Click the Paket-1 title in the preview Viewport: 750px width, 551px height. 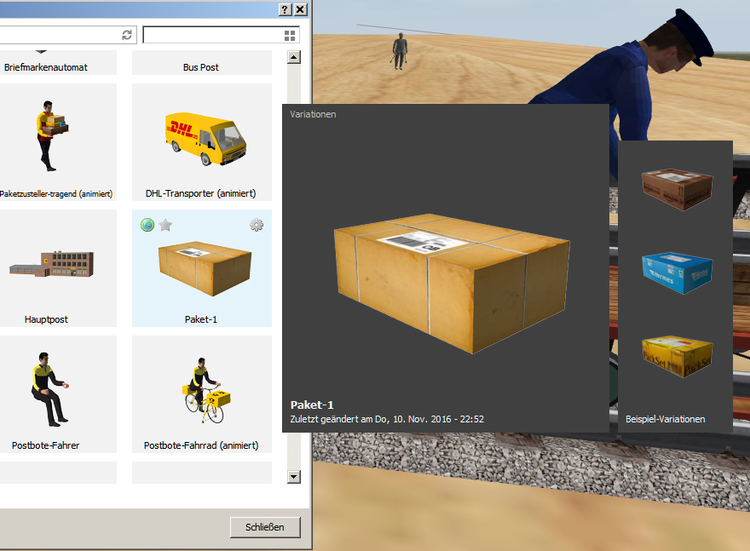click(312, 405)
